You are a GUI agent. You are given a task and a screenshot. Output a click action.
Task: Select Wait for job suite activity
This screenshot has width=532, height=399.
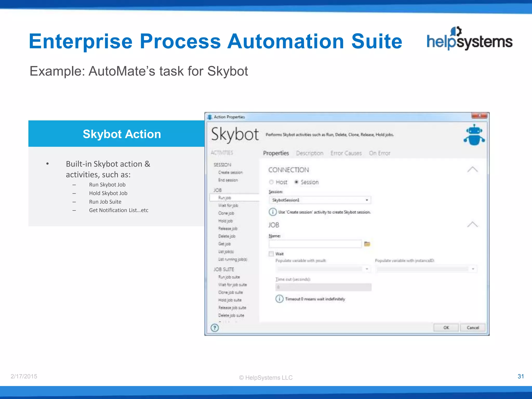pyautogui.click(x=232, y=285)
